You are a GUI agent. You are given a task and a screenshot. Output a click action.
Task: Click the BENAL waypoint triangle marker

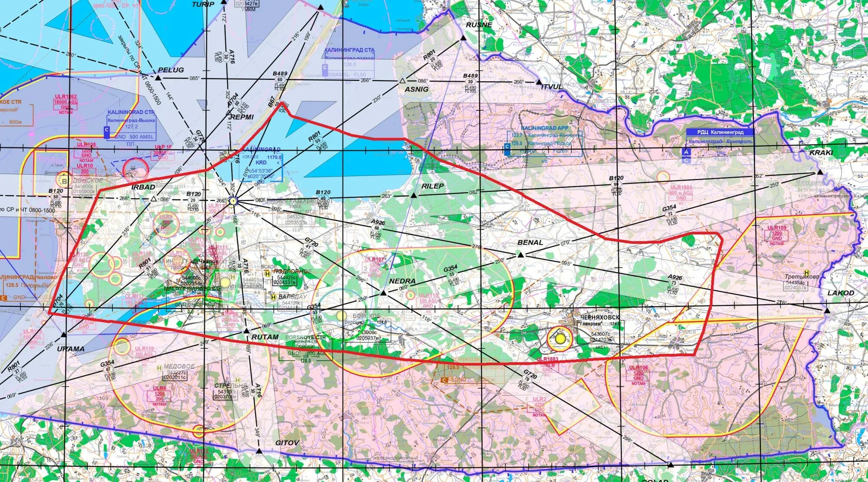[x=521, y=255]
